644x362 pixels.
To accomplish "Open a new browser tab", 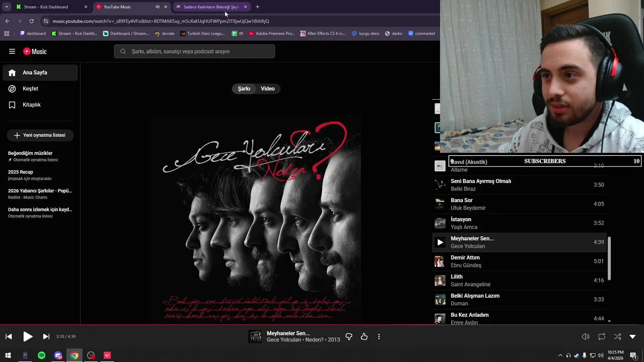I will pyautogui.click(x=258, y=7).
